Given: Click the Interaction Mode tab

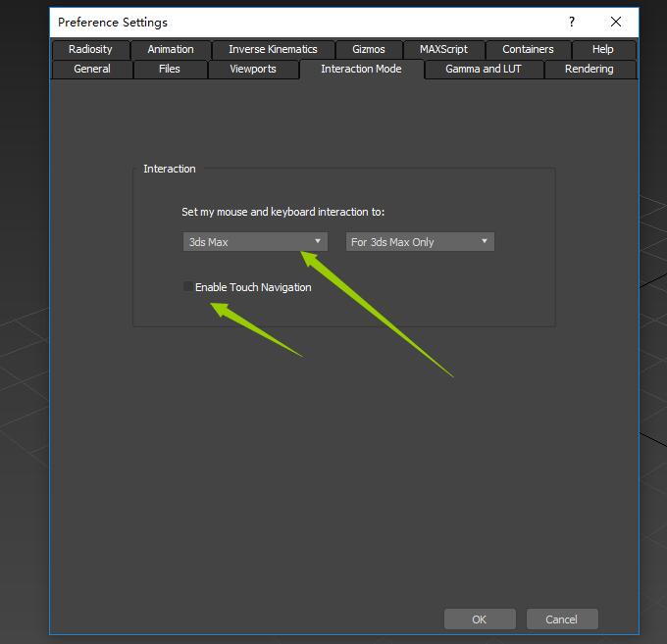Looking at the screenshot, I should click(361, 70).
